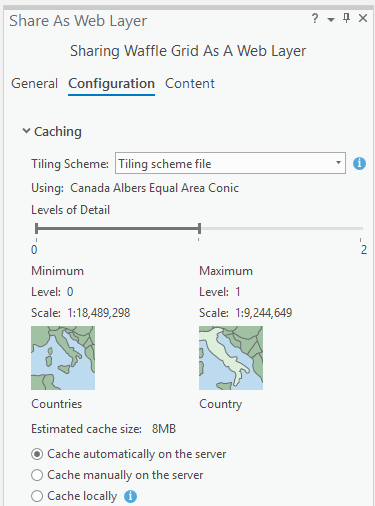The height and width of the screenshot is (506, 375).
Task: Collapse the Caching section
Action: coord(26,131)
